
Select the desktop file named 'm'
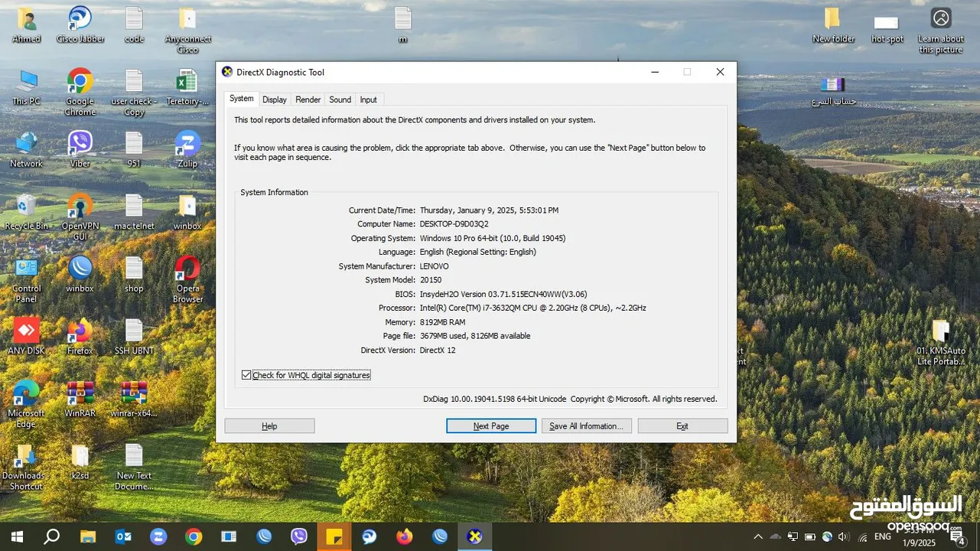(x=402, y=24)
